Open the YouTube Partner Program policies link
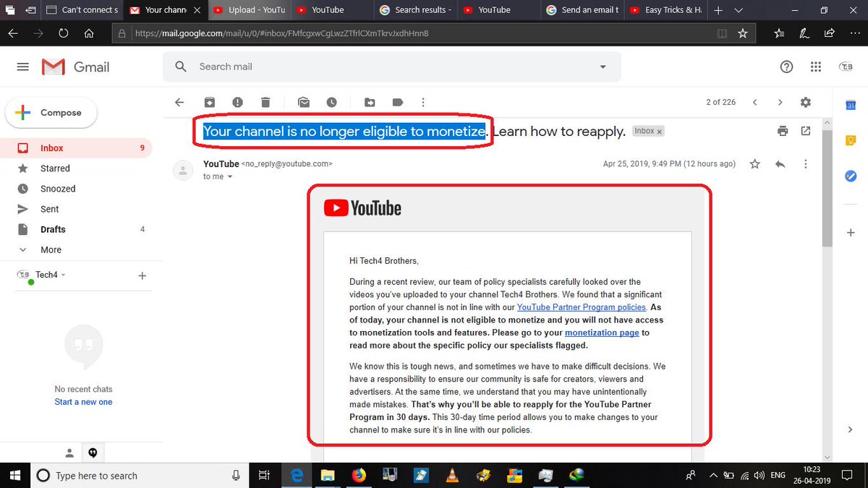Image resolution: width=868 pixels, height=488 pixels. point(582,307)
